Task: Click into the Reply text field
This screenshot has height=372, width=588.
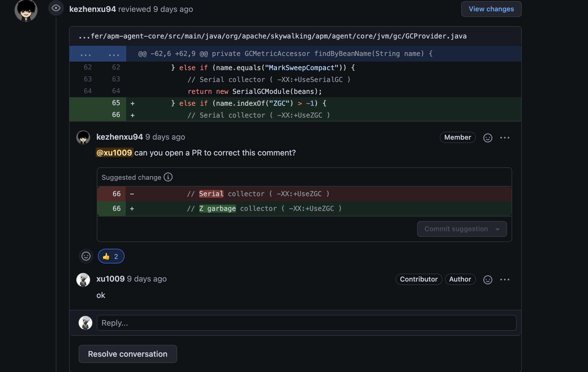Action: point(306,323)
